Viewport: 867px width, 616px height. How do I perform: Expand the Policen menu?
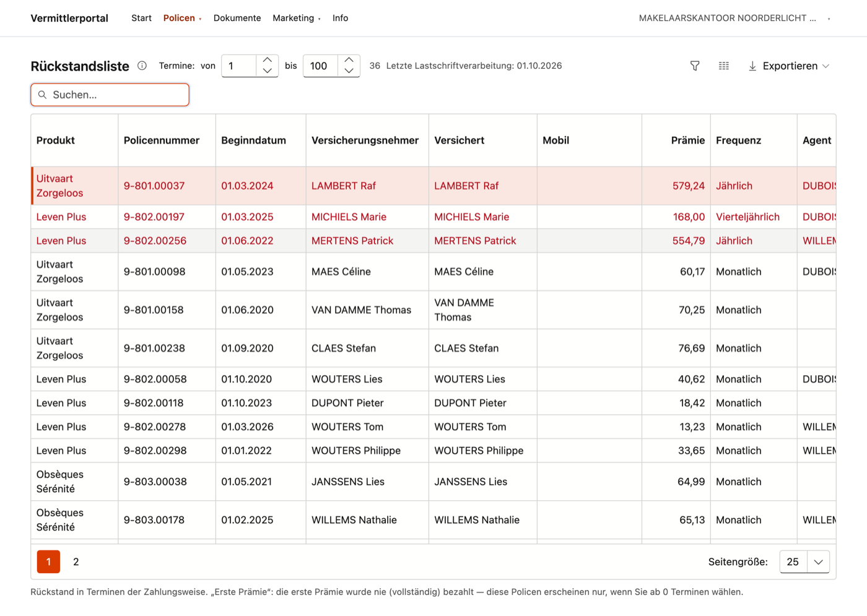182,18
